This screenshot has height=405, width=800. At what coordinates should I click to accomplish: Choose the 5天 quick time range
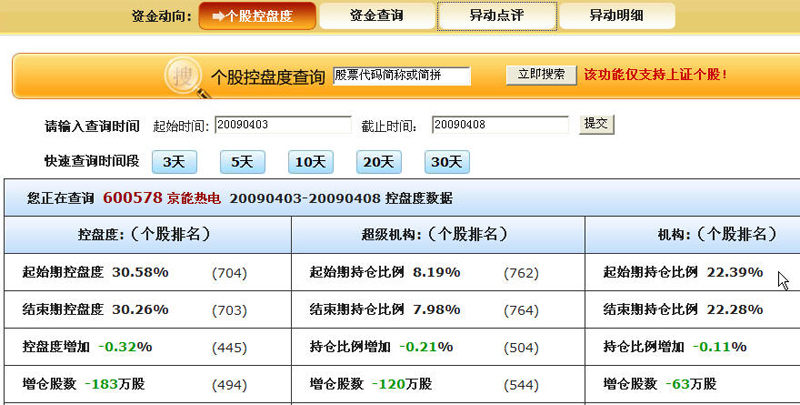point(242,161)
